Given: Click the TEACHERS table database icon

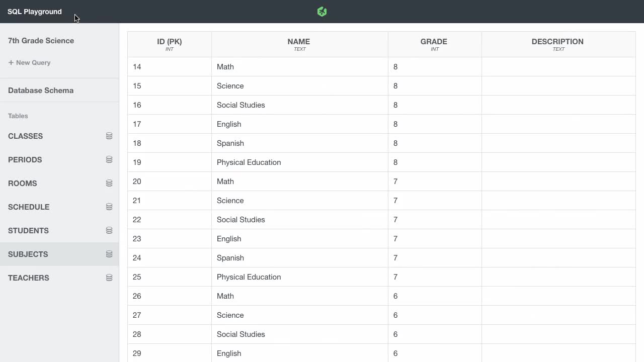Looking at the screenshot, I should tap(109, 278).
